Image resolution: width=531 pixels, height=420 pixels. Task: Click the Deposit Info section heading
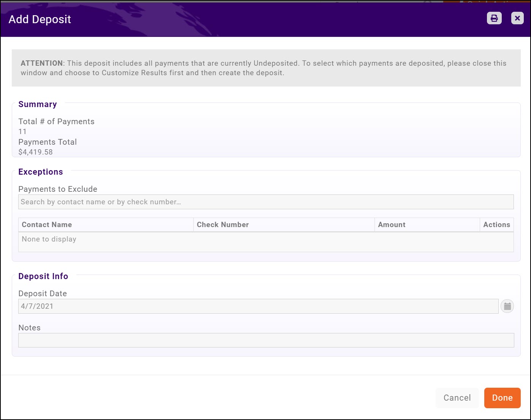point(43,276)
